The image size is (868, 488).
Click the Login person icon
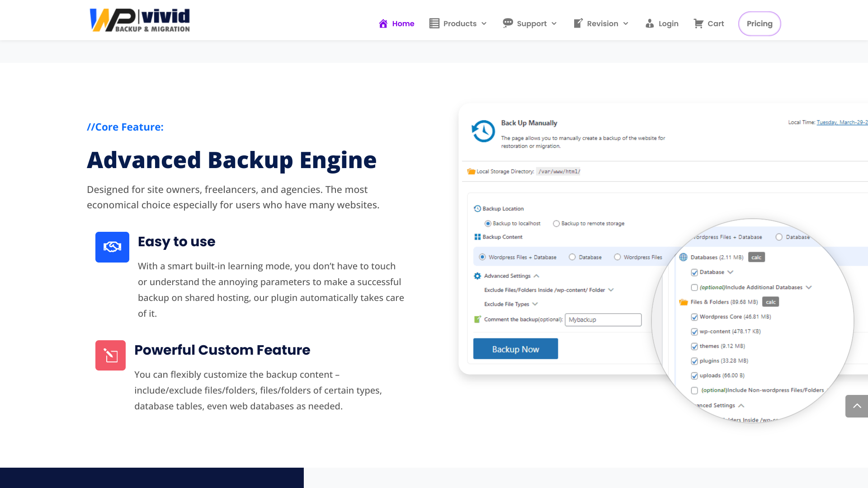click(650, 23)
